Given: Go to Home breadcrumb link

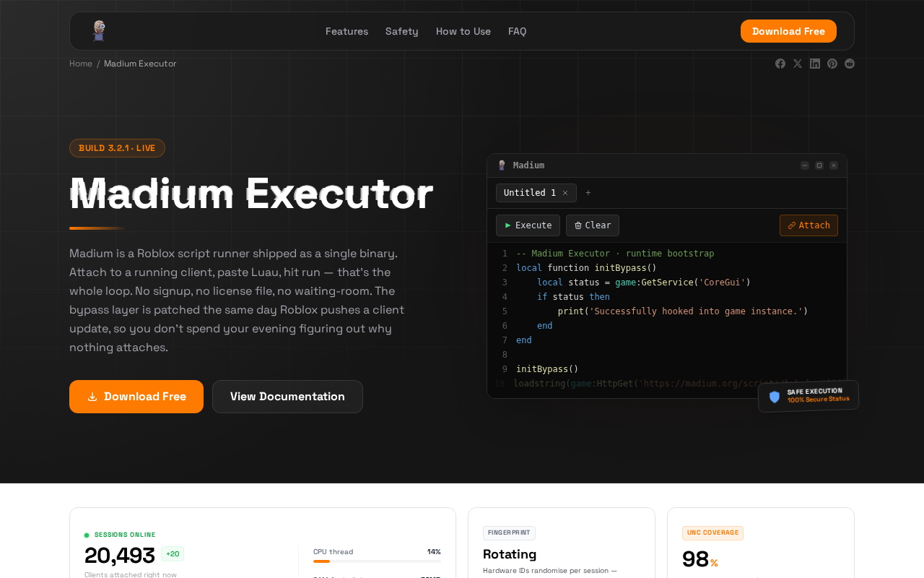Looking at the screenshot, I should tap(81, 64).
